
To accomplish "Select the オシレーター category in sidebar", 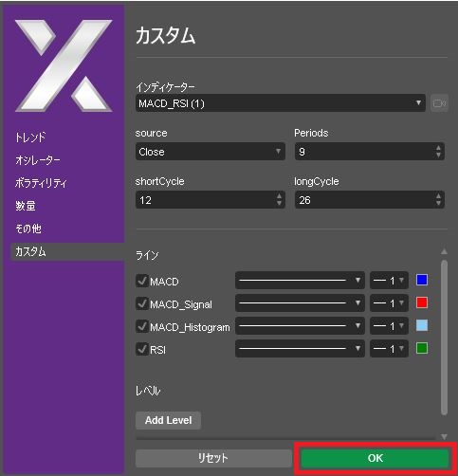I will pyautogui.click(x=38, y=160).
